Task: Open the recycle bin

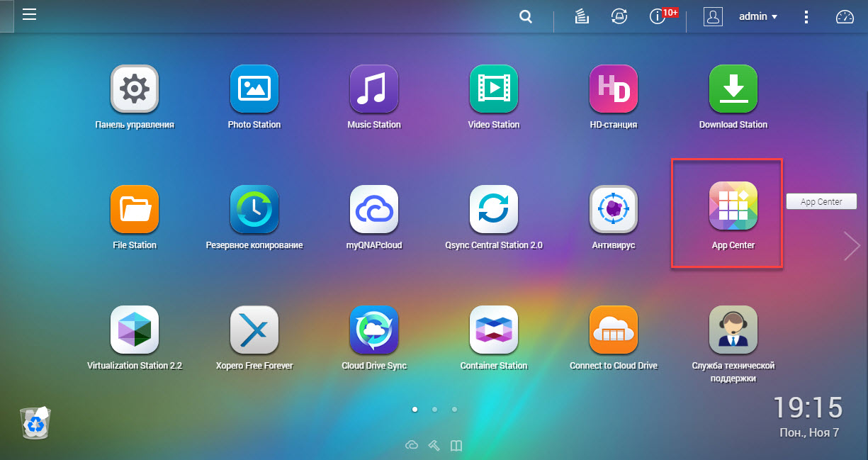Action: pyautogui.click(x=35, y=422)
